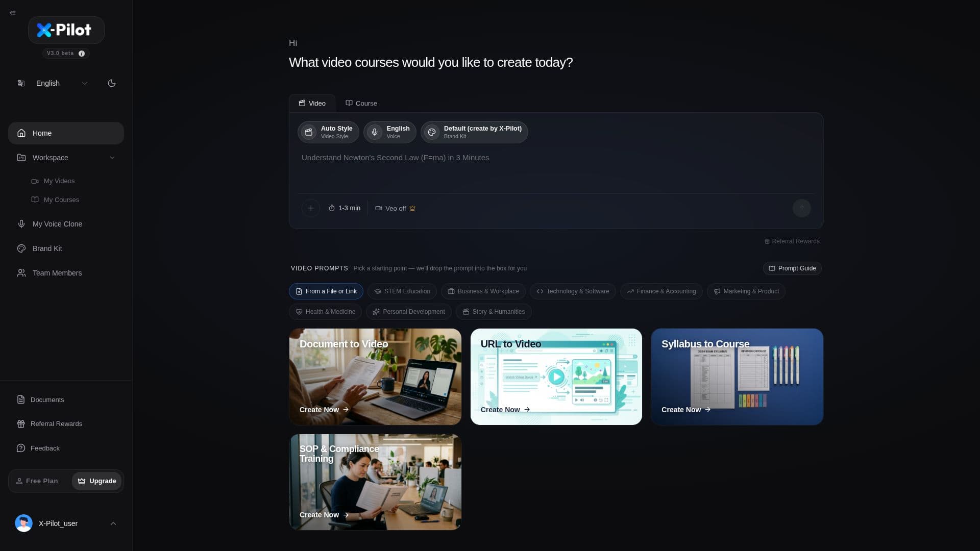Open My Videos in Workspace
980x551 pixels.
[59, 181]
